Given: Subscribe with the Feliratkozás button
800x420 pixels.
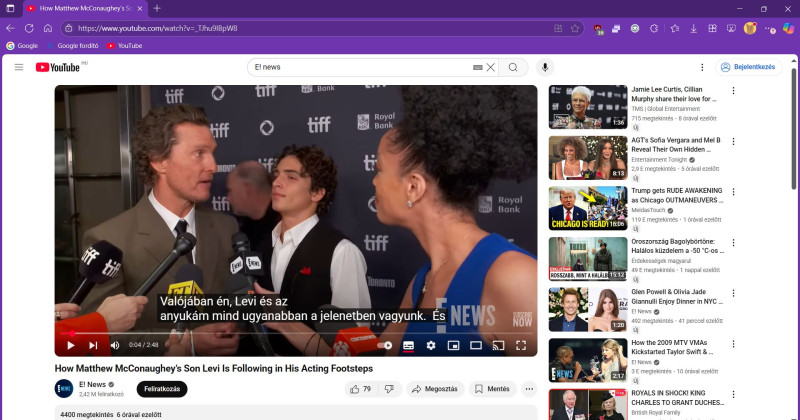Looking at the screenshot, I should (162, 389).
